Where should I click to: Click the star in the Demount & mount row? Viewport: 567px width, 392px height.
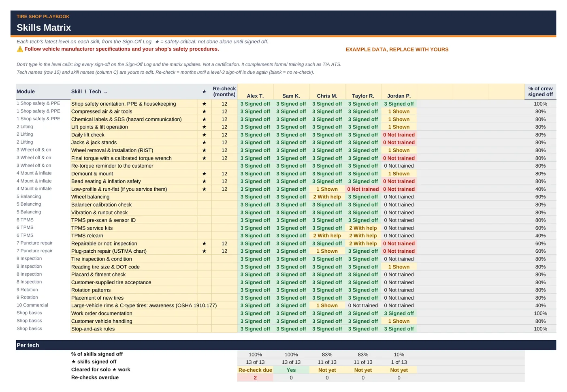coord(204,174)
